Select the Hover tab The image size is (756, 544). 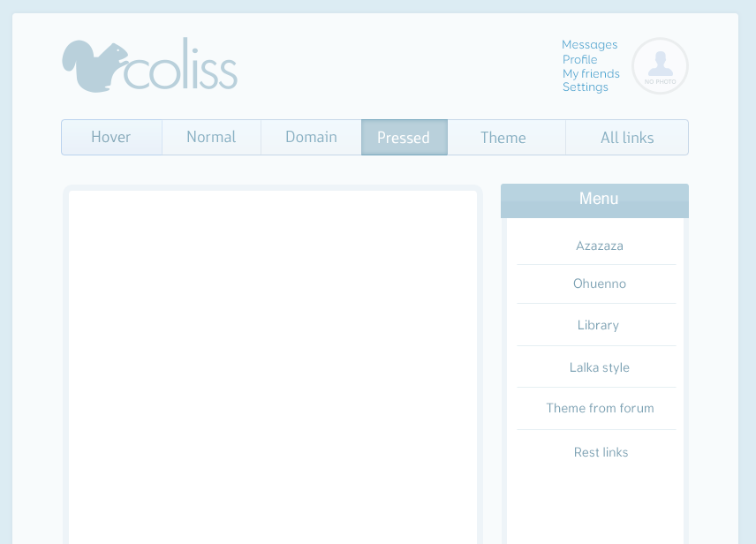(111, 138)
